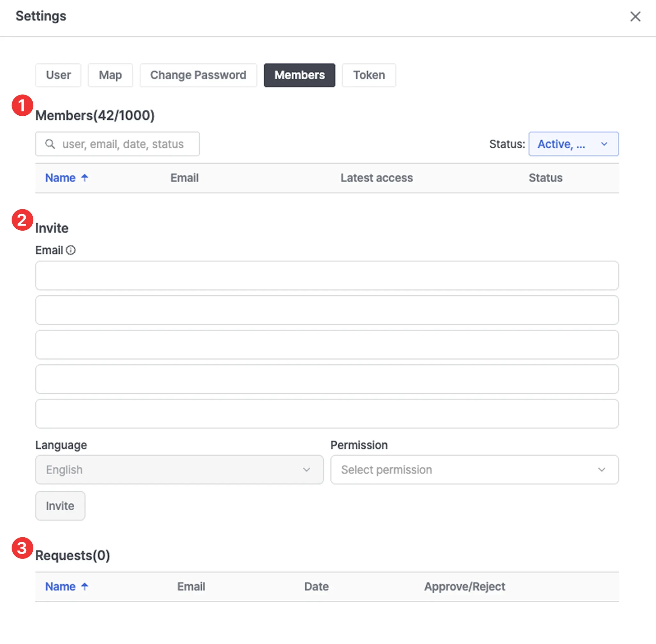
Task: Click the Requests Name sort arrow
Action: coord(85,587)
